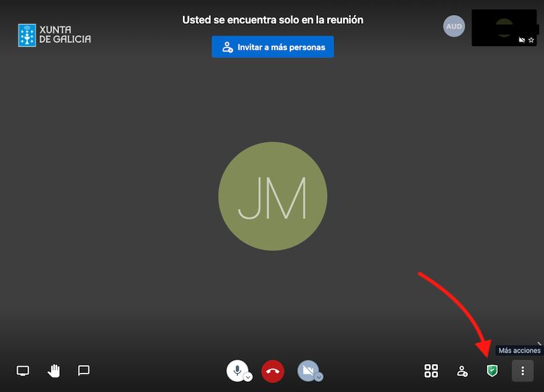544x392 pixels.
Task: Click the camera-off indicator on the thumbnail
Action: pos(522,40)
